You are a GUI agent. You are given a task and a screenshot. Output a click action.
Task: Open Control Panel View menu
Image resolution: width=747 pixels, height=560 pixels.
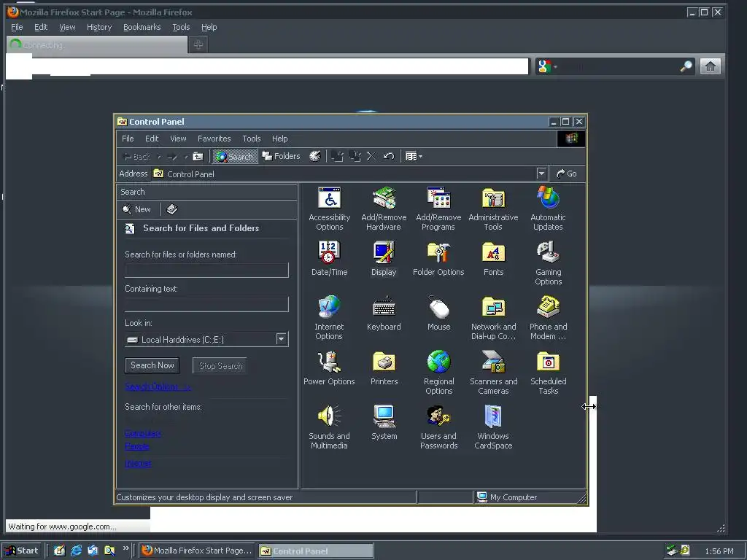point(178,139)
